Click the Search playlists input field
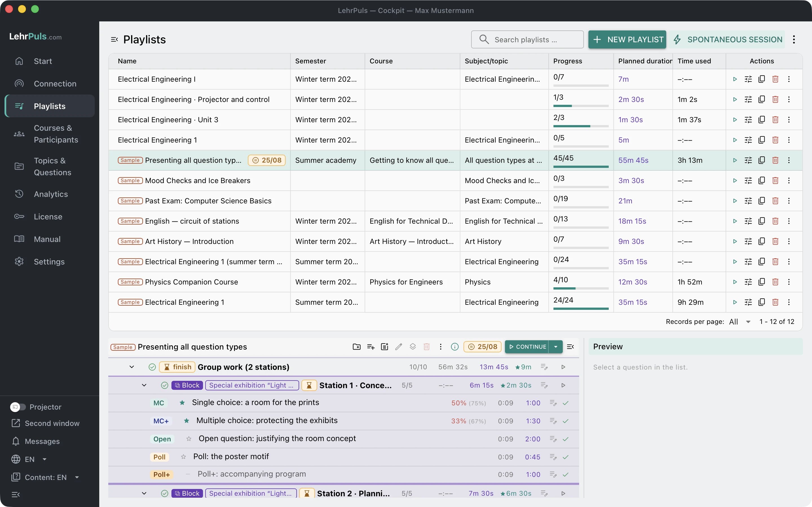Viewport: 812px width, 507px height. pos(527,39)
